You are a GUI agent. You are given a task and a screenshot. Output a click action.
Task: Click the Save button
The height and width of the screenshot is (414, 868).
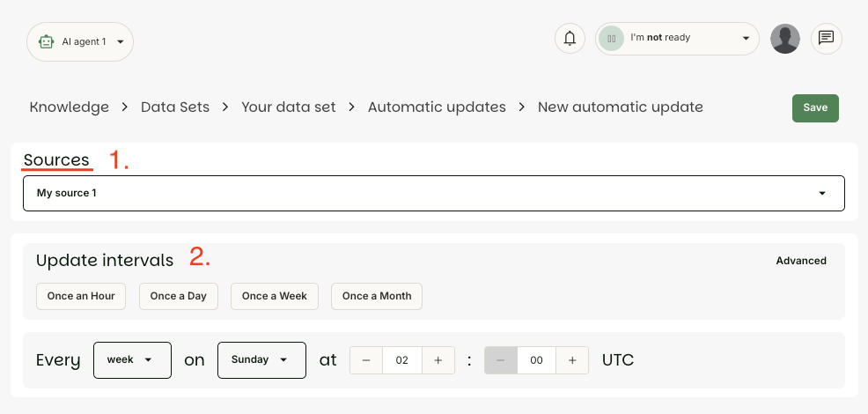pyautogui.click(x=815, y=107)
